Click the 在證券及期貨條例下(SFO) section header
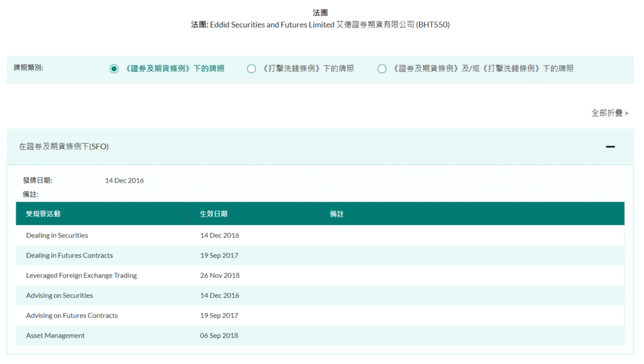Screen dimensions: 644x364 [64, 147]
